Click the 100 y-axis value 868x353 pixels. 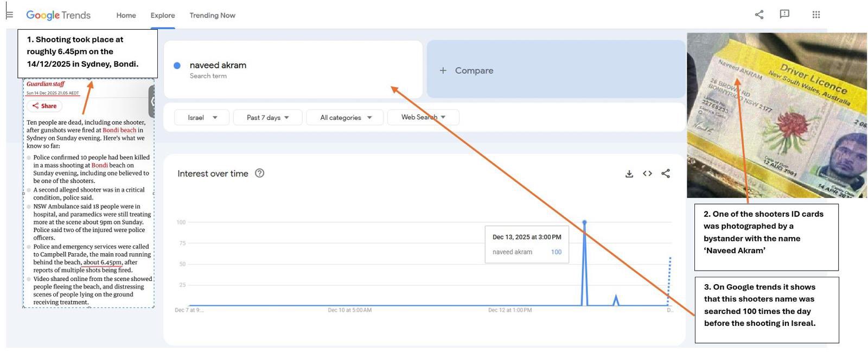(x=181, y=222)
